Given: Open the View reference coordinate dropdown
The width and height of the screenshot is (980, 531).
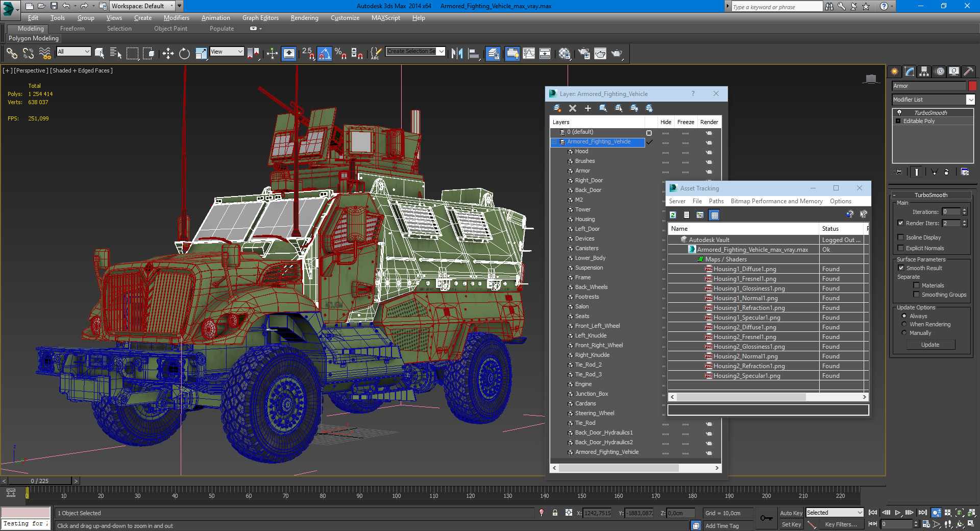Looking at the screenshot, I should coord(227,52).
